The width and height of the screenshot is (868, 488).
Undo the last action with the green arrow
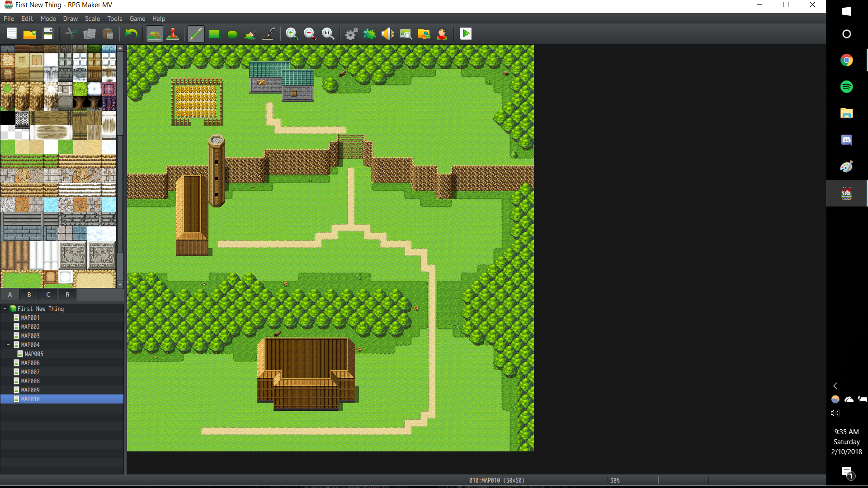[x=131, y=34]
